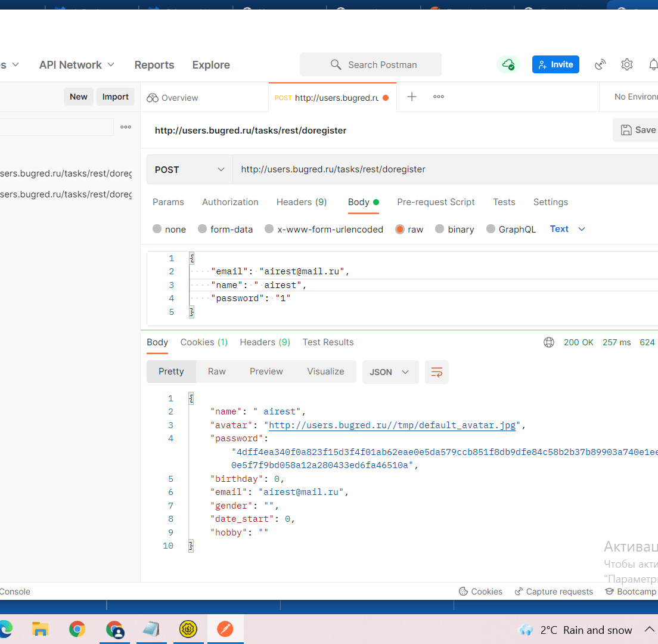The width and height of the screenshot is (658, 644).
Task: Open the capture requests satellite icon in header
Action: pyautogui.click(x=600, y=64)
